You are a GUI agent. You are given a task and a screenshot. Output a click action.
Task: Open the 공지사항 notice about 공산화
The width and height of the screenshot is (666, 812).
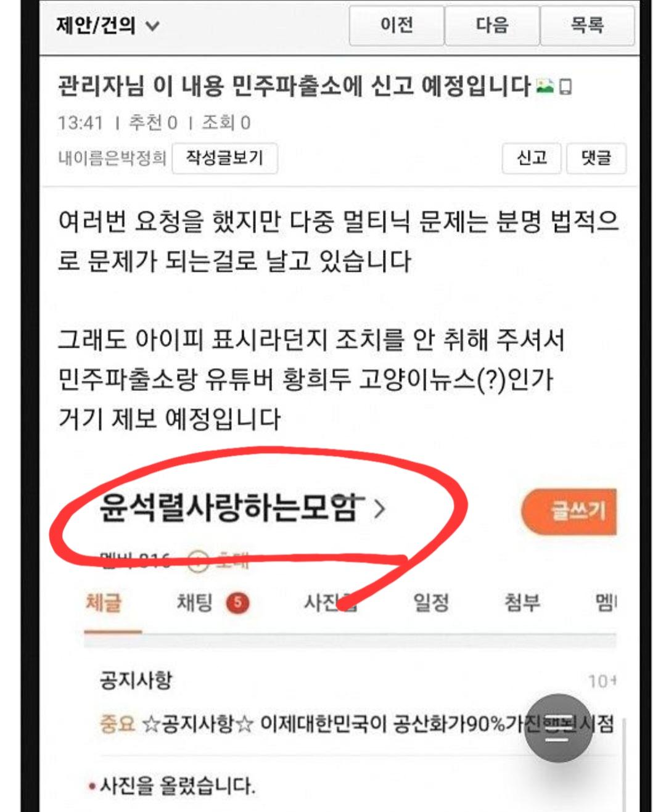[357, 723]
